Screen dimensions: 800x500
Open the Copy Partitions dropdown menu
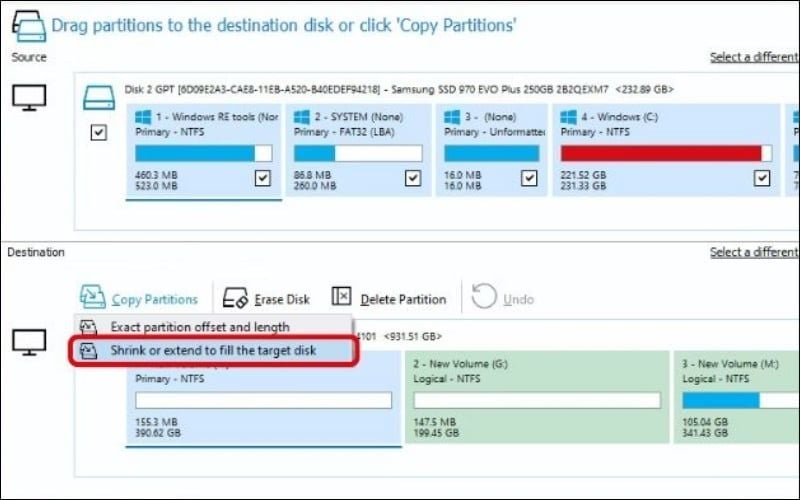[154, 299]
